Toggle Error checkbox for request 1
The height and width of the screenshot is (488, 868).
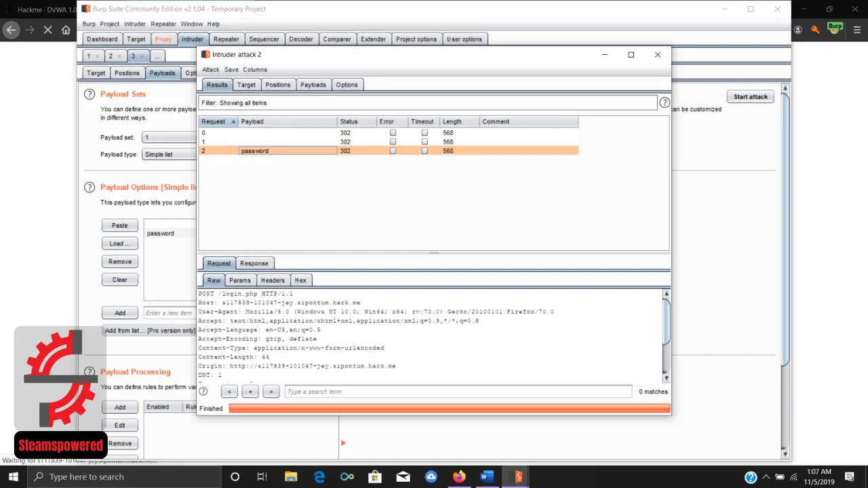(x=393, y=142)
